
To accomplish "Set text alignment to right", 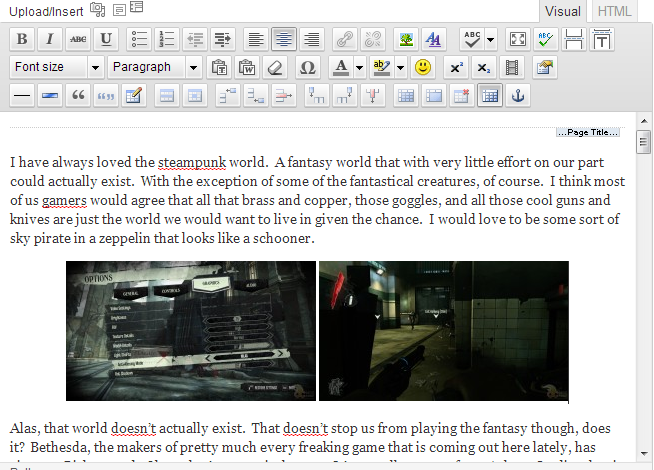I will click(312, 39).
